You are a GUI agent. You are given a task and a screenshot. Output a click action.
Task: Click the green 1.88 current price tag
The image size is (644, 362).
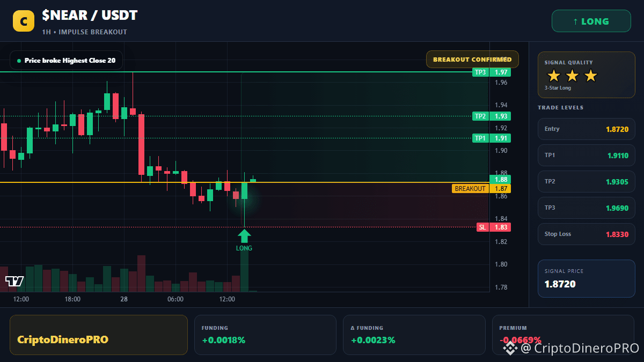500,180
